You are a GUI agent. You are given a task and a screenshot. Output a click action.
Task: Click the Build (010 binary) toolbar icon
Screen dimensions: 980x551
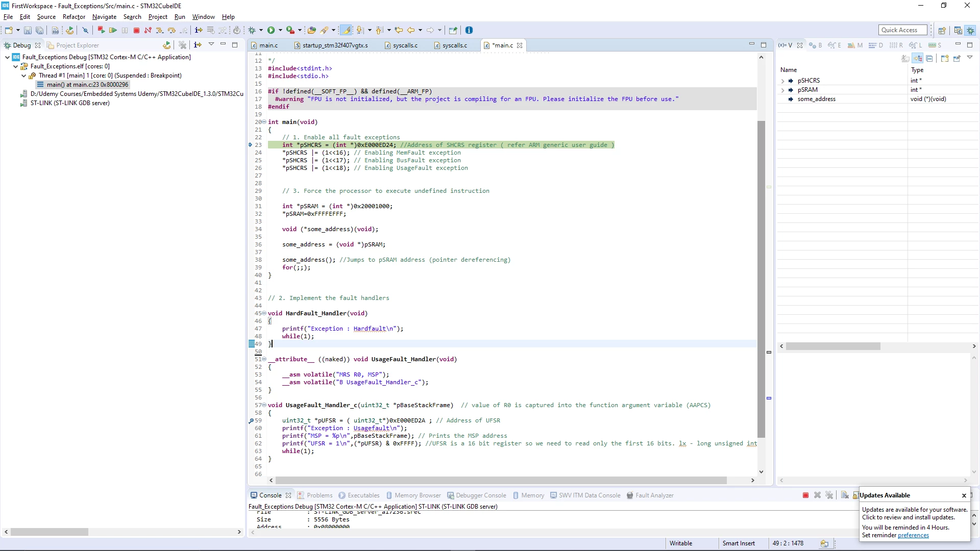55,31
